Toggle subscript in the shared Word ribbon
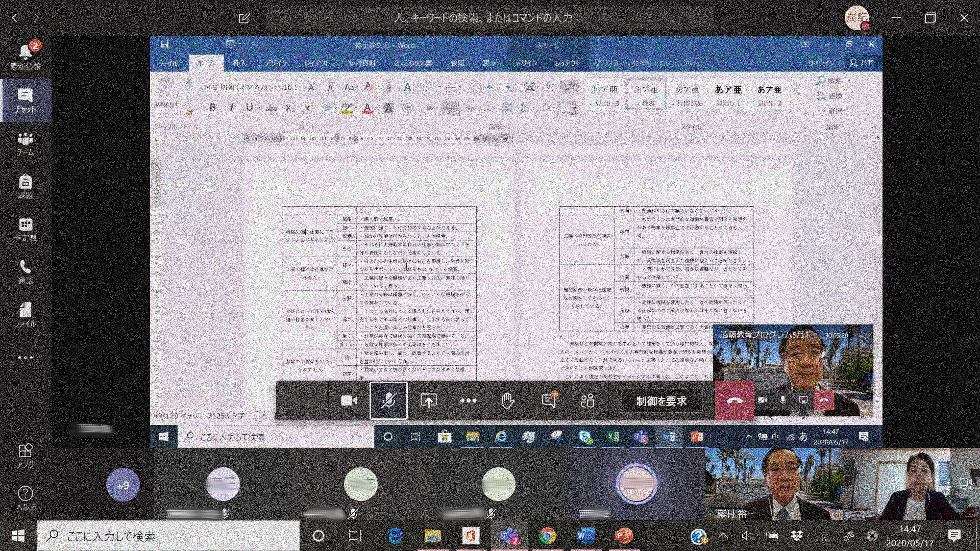Viewport: 980px width, 551px height. click(x=289, y=108)
